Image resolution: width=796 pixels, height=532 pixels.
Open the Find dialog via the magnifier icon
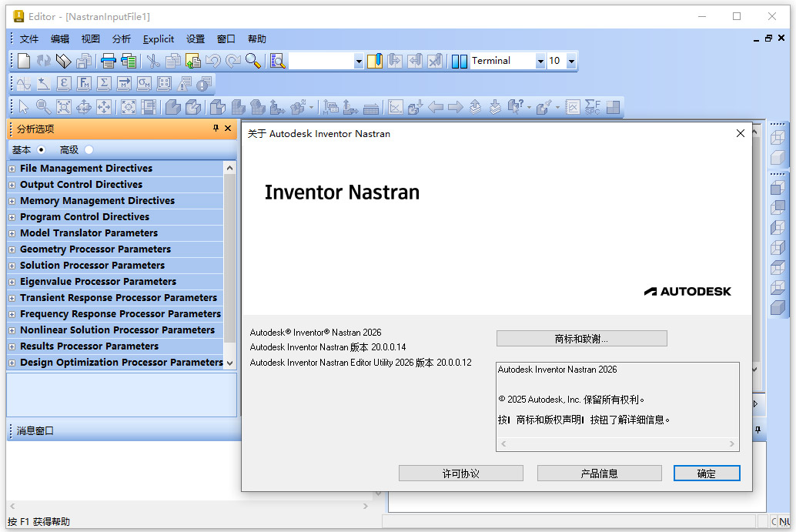click(x=252, y=61)
